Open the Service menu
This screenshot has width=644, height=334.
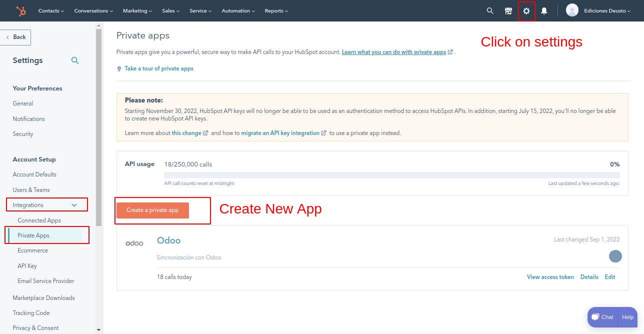click(x=200, y=10)
